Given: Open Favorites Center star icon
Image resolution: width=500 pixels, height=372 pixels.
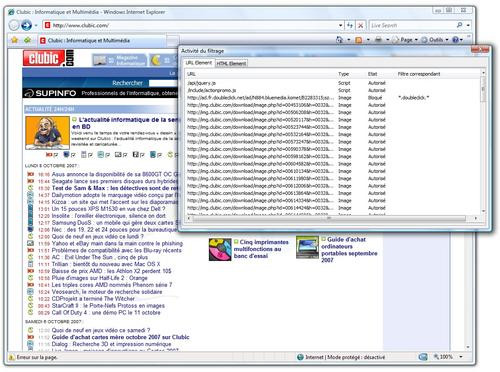Looking at the screenshot, I should 14,40.
